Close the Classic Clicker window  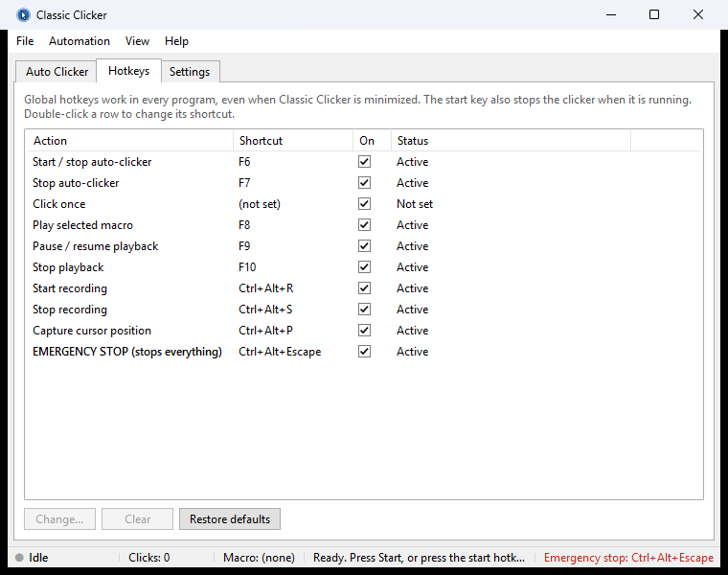point(697,15)
